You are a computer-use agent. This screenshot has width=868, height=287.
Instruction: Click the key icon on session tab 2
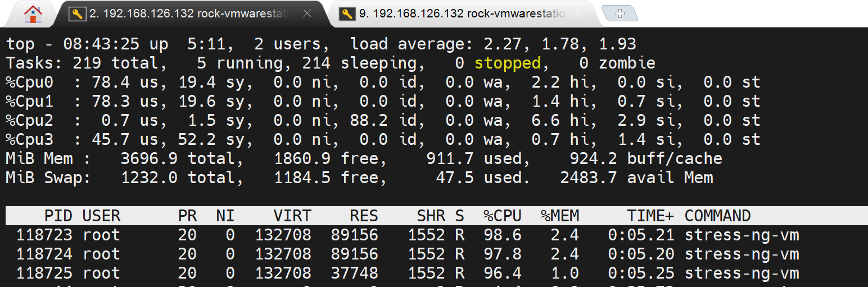(78, 14)
